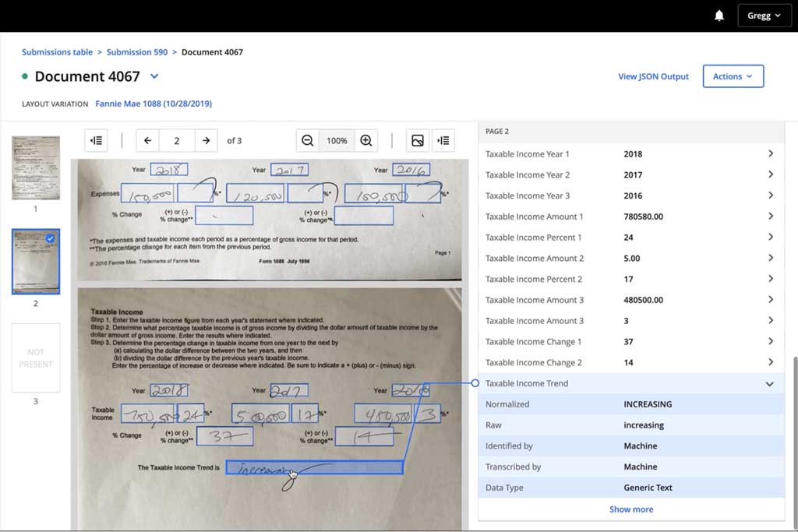
Task: Select the Generic Text data type value
Action: click(x=648, y=488)
